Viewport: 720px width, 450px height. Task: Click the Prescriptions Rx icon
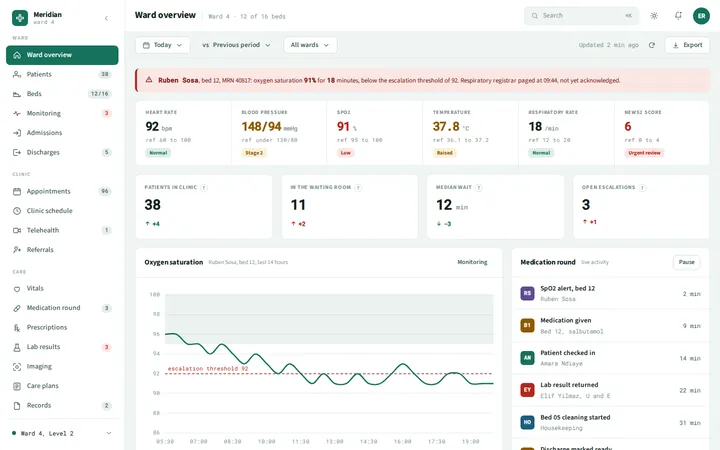[x=17, y=328]
